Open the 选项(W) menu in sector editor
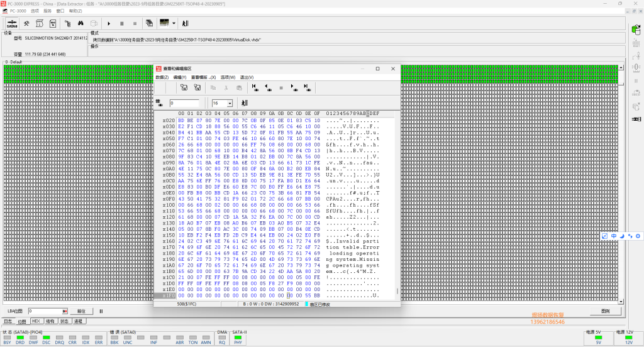The height and width of the screenshot is (347, 644). pyautogui.click(x=228, y=77)
